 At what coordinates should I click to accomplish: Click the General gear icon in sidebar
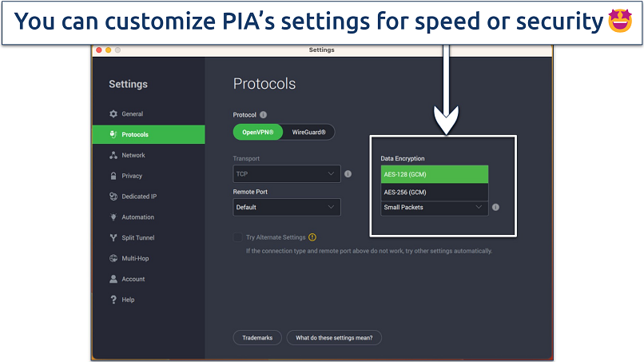pos(113,114)
